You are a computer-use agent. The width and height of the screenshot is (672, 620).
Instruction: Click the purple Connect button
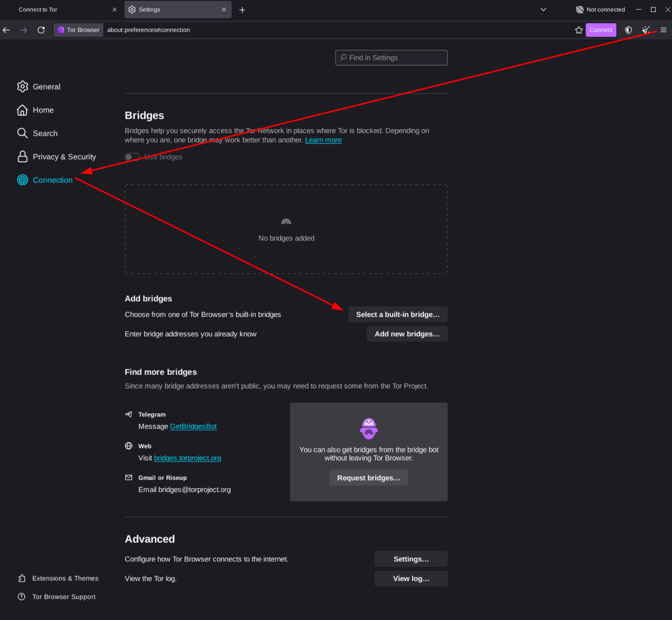[x=601, y=30]
